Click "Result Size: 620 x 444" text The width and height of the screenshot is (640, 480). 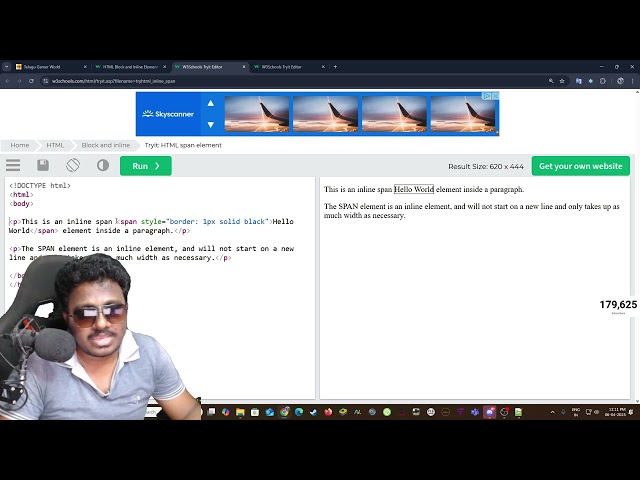(x=486, y=167)
